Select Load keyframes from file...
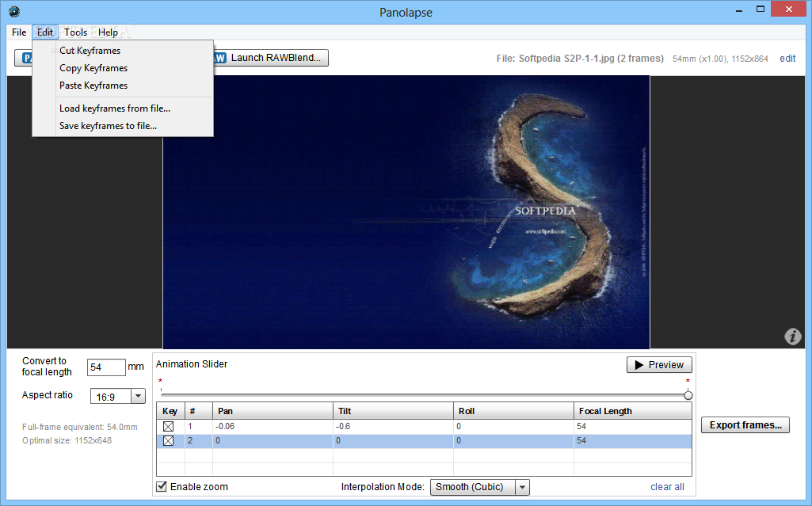This screenshot has width=812, height=506. pyautogui.click(x=124, y=108)
